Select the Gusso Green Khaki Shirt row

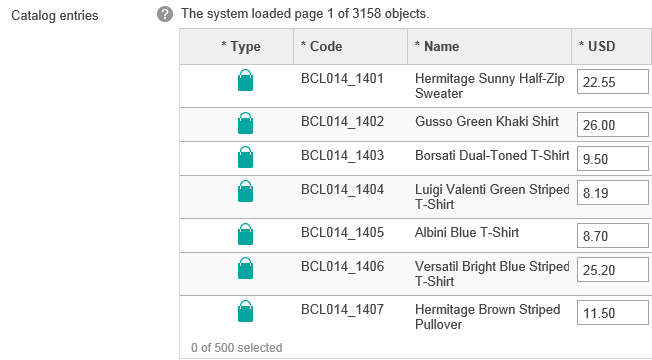(416, 125)
